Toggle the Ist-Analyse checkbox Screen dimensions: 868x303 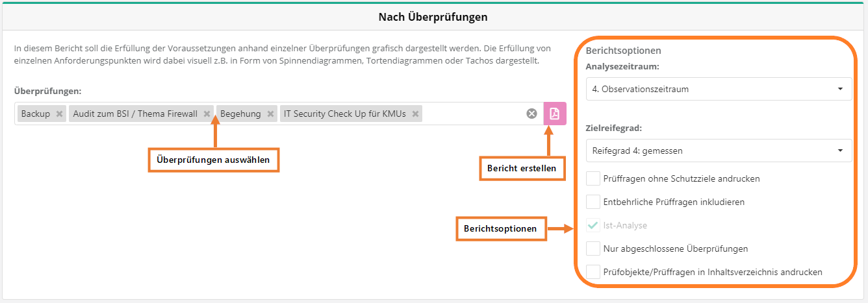tap(593, 225)
